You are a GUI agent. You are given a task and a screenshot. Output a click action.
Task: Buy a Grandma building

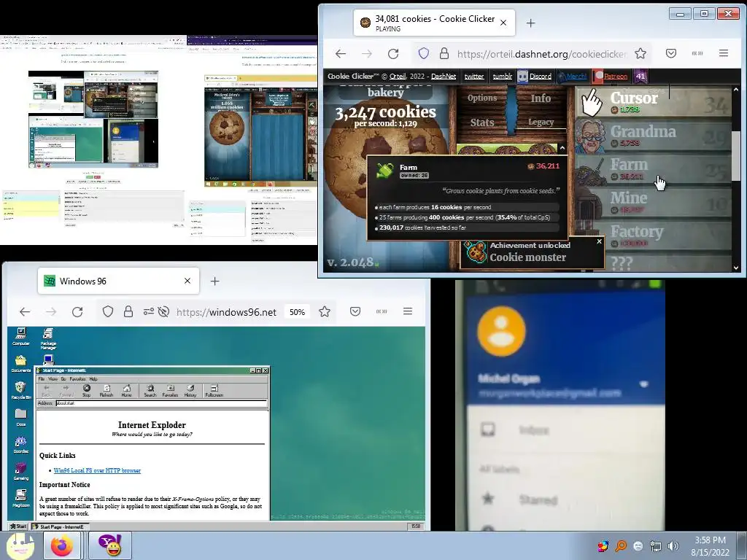click(653, 135)
